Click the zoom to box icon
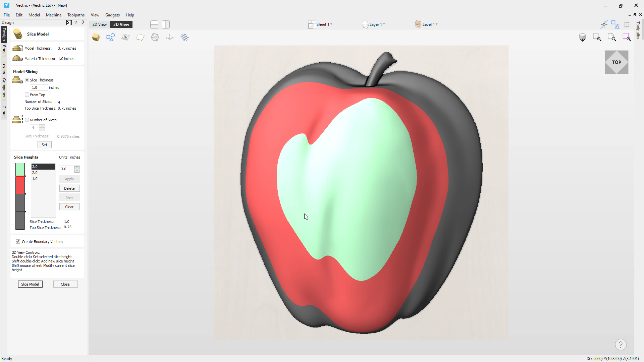 pos(597,37)
